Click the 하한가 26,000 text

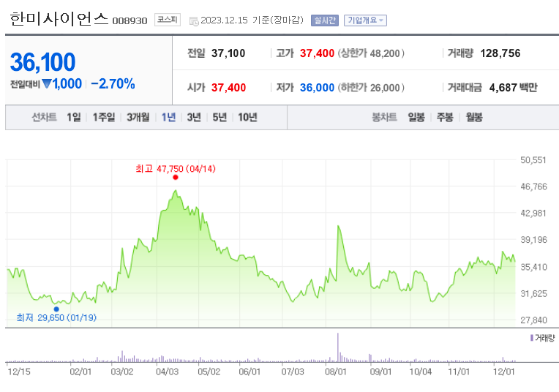point(371,88)
